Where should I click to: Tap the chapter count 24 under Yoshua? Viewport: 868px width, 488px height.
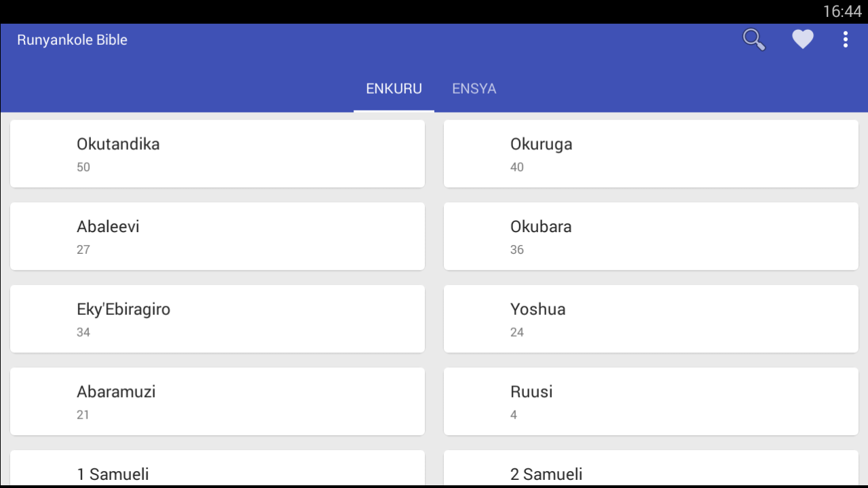[x=517, y=332]
